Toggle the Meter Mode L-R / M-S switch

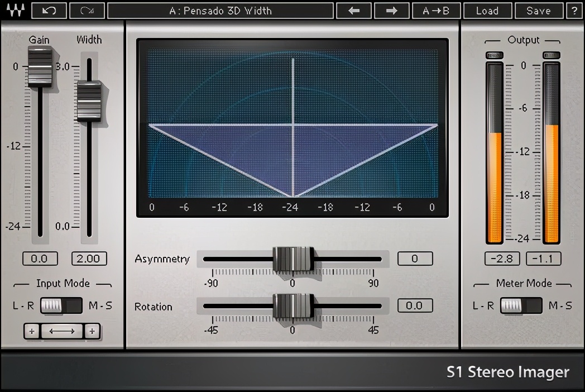pos(521,305)
